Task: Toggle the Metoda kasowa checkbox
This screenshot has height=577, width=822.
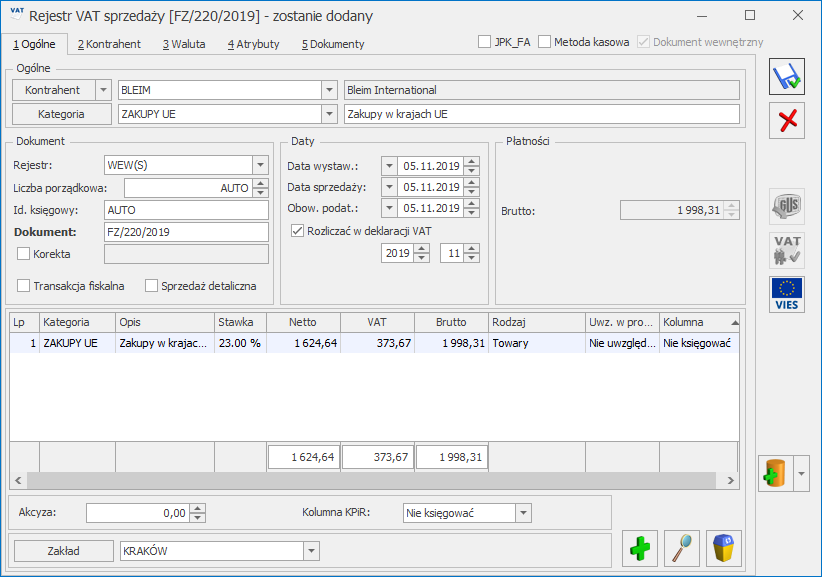Action: (545, 42)
